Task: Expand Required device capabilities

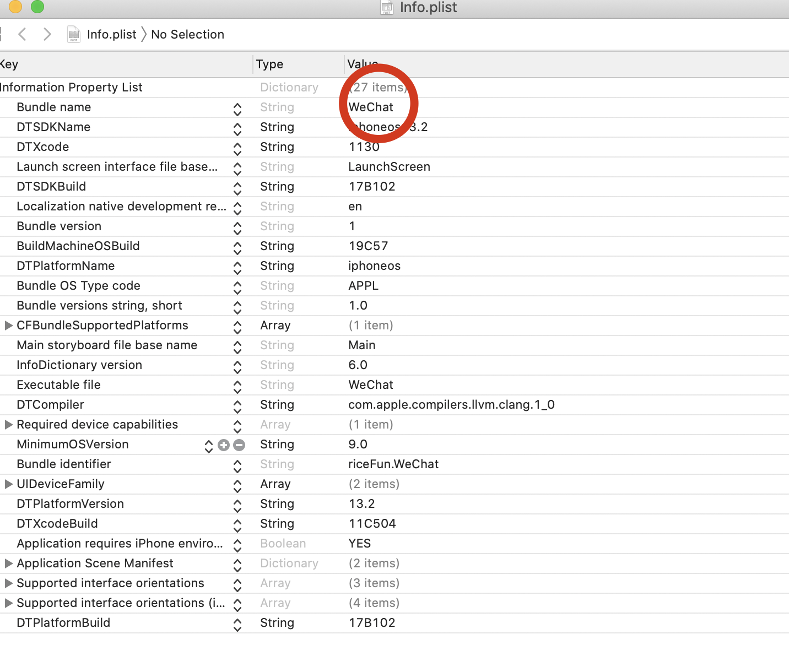Action: point(8,425)
